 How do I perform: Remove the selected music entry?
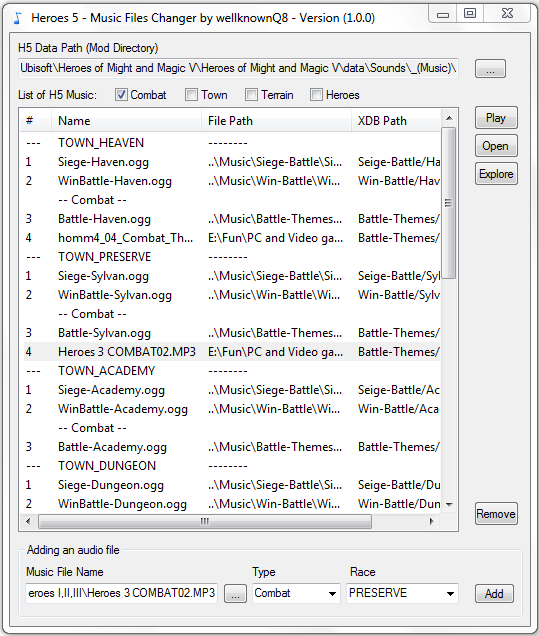pos(496,514)
